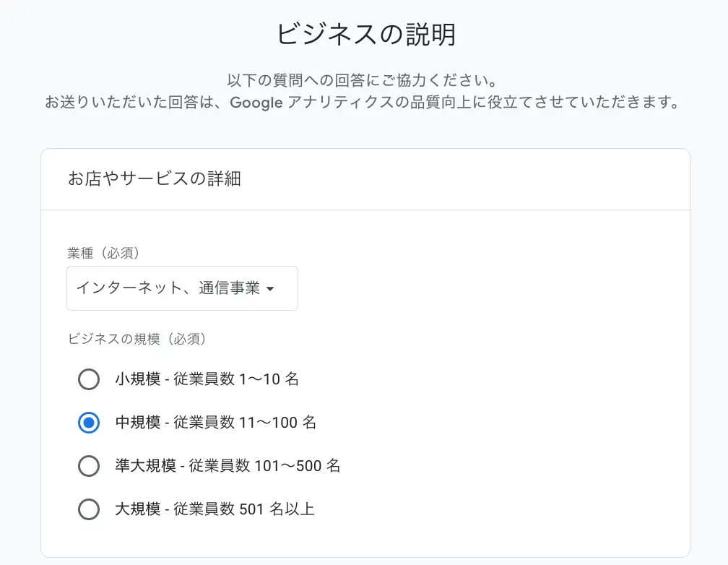Click the dropdown arrow beside 通信事業
Viewport: 728px width, 565px height.
point(270,289)
